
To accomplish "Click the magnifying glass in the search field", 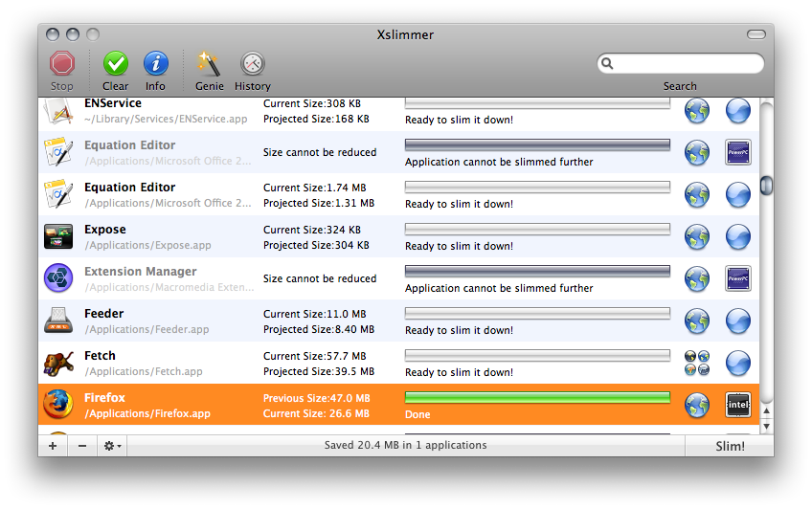I will (x=607, y=63).
